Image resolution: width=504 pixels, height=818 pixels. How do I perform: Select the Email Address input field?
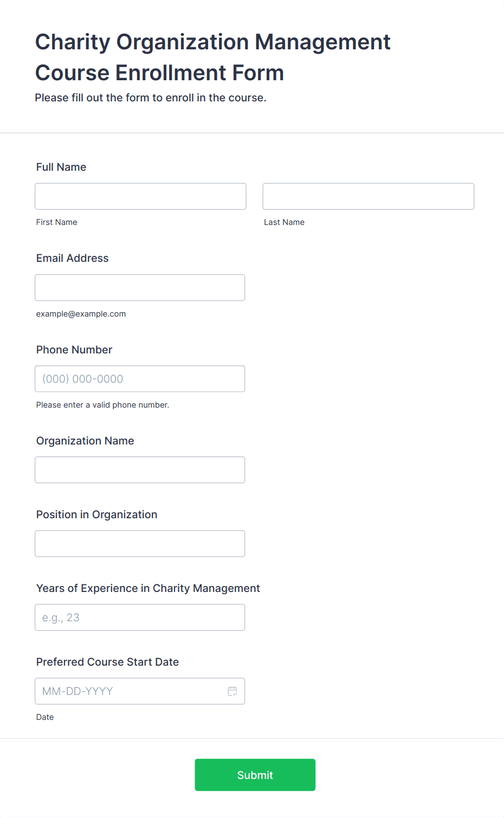pos(140,287)
